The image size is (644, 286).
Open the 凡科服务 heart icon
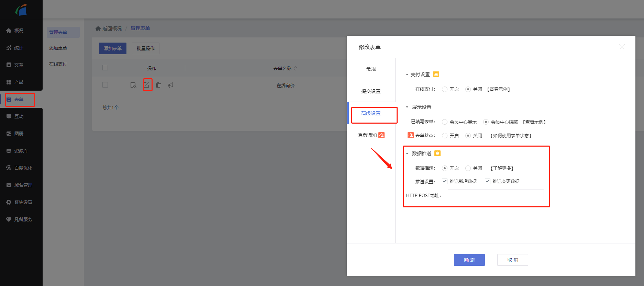(9, 219)
